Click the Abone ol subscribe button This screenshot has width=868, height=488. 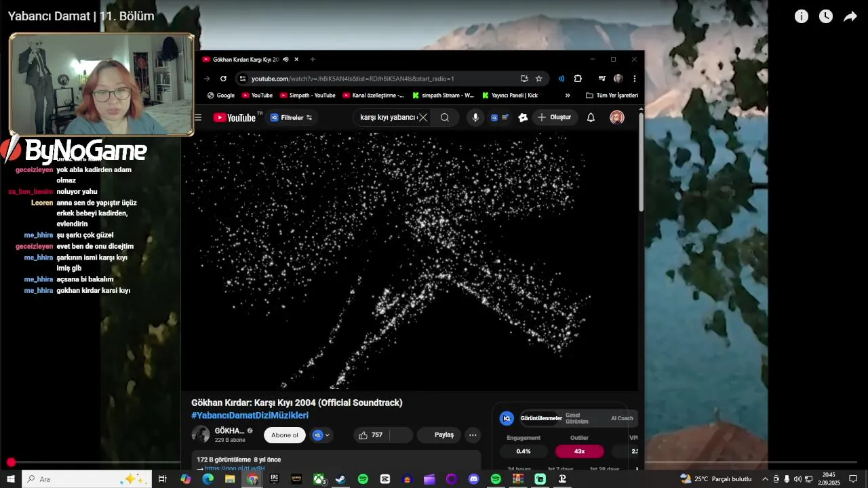click(x=285, y=435)
